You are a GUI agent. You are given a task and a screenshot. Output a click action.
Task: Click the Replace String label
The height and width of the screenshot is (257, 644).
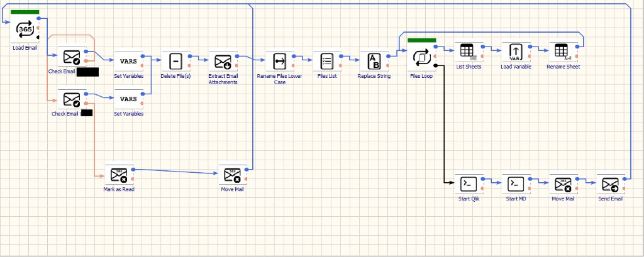[374, 76]
